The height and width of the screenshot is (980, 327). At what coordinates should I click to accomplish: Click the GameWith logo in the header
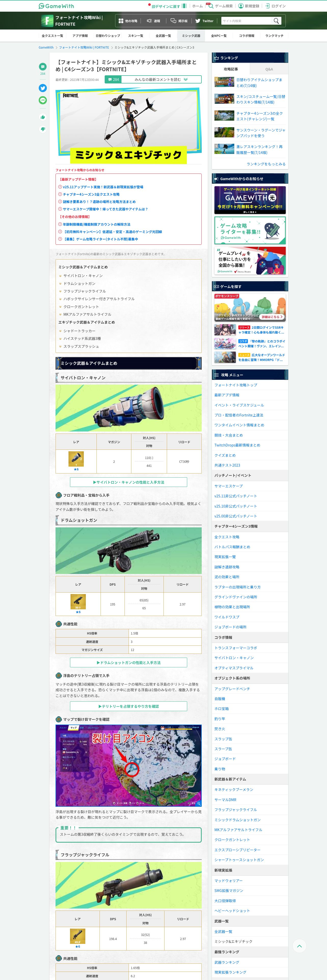56,6
